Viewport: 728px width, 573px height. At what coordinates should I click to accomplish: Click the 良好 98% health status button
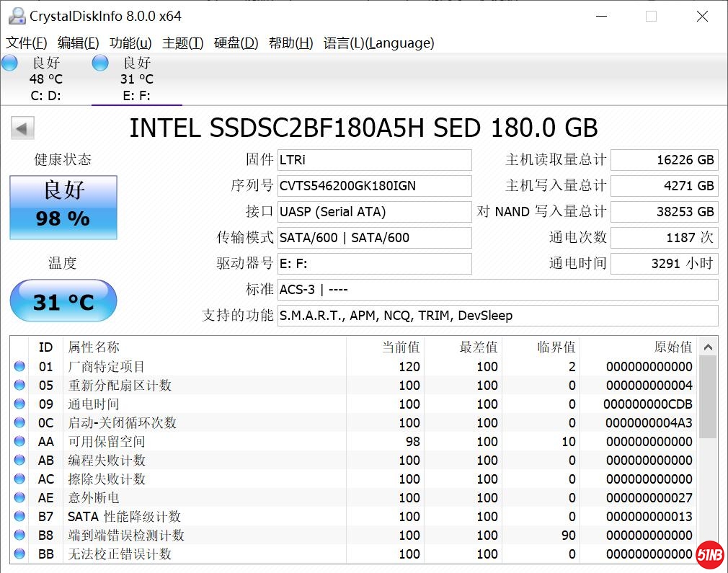[x=63, y=208]
